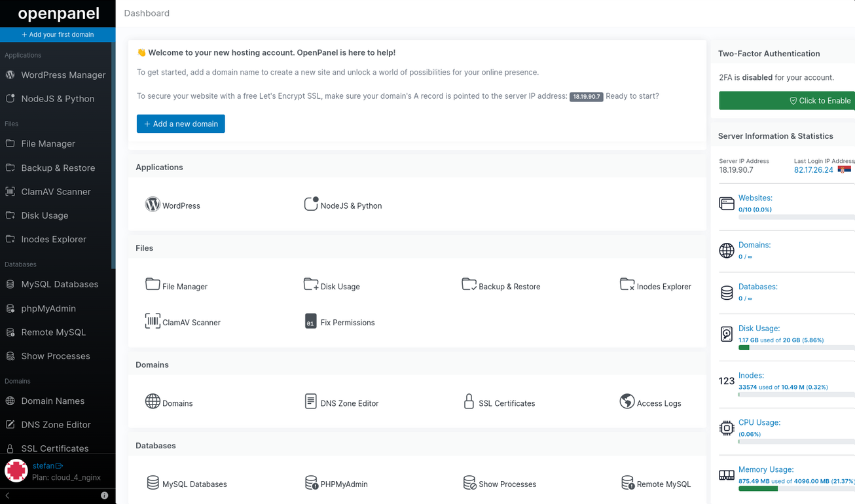This screenshot has height=504, width=855.
Task: Open Inodes Explorer in the Files panel
Action: click(655, 286)
